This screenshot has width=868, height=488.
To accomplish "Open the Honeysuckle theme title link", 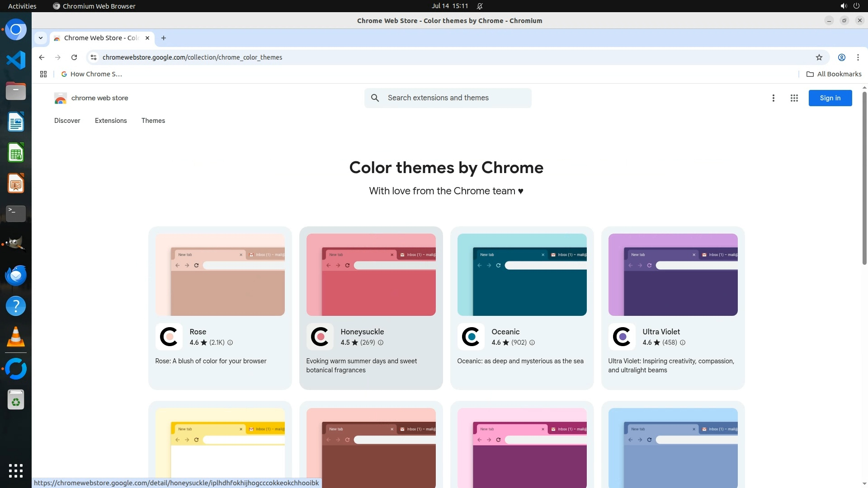I will pyautogui.click(x=362, y=332).
